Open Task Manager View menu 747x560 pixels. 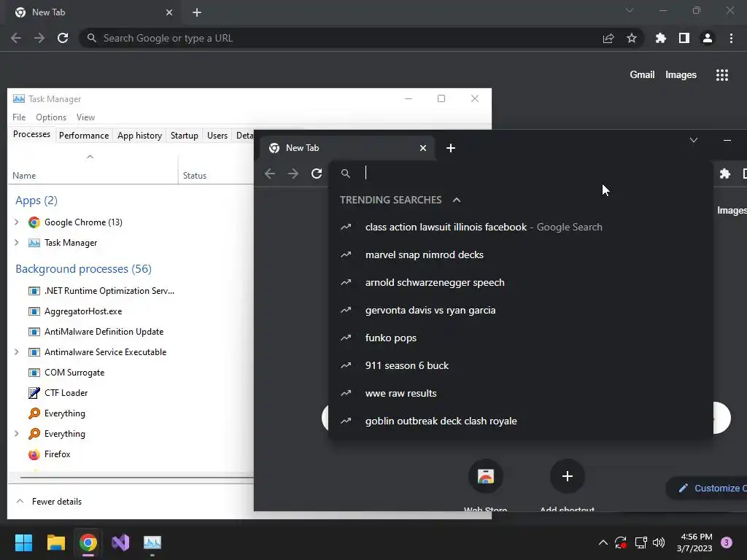(x=86, y=117)
